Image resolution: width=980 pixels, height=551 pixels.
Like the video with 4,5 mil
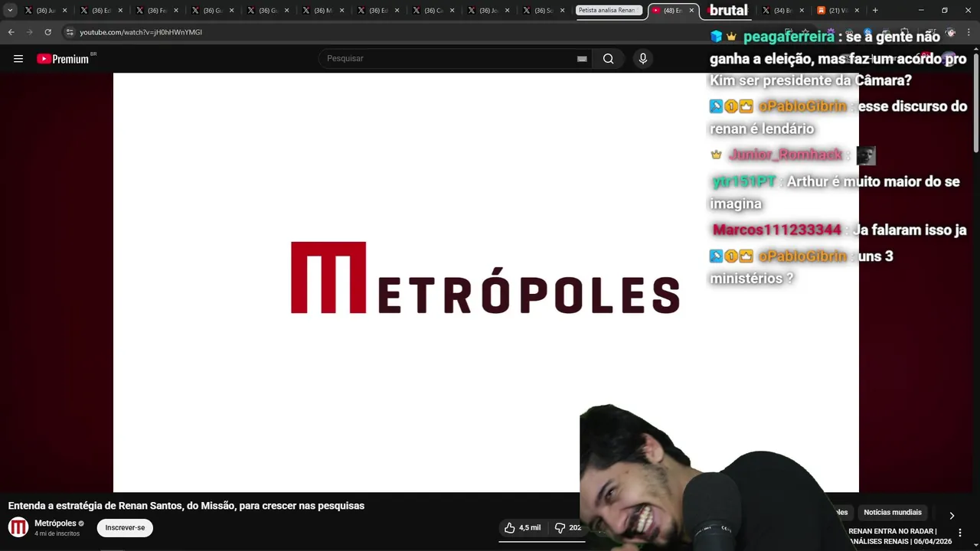pos(522,528)
